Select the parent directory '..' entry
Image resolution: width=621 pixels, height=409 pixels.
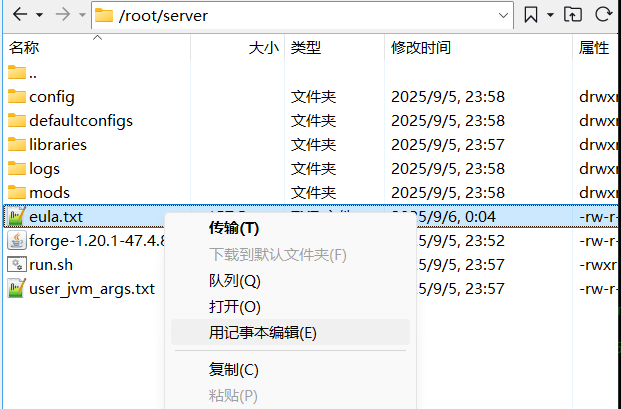[32, 73]
